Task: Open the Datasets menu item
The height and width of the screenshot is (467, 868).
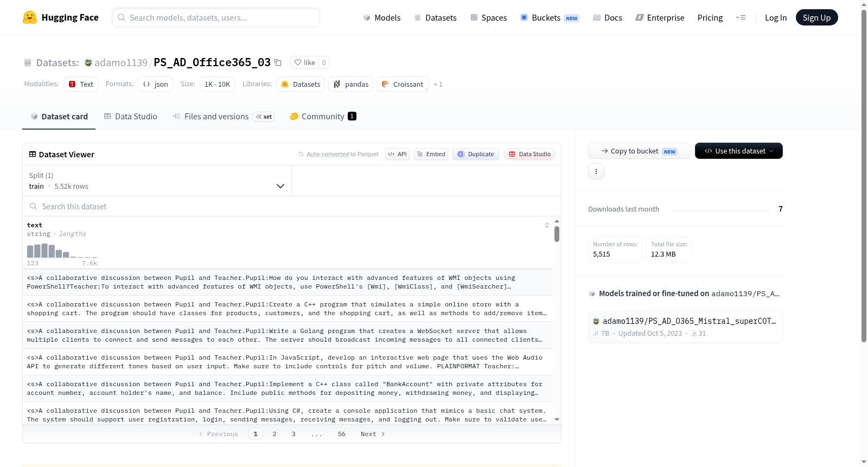Action: point(436,17)
